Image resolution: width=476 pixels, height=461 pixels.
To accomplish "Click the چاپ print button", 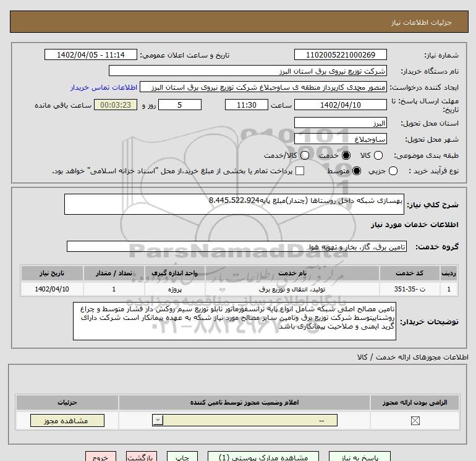I will (x=182, y=457).
